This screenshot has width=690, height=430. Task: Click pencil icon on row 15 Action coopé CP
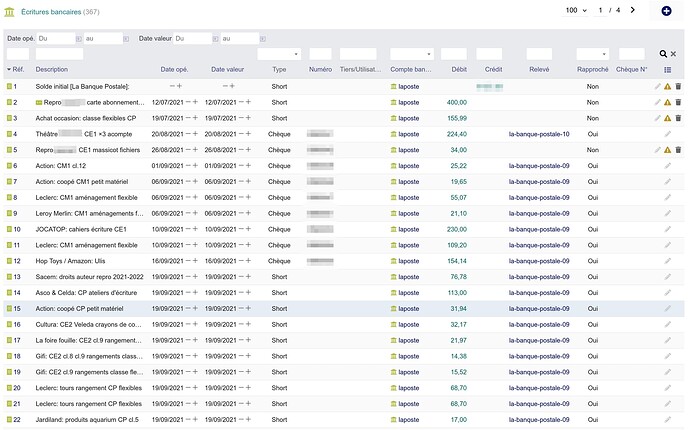[x=668, y=309]
